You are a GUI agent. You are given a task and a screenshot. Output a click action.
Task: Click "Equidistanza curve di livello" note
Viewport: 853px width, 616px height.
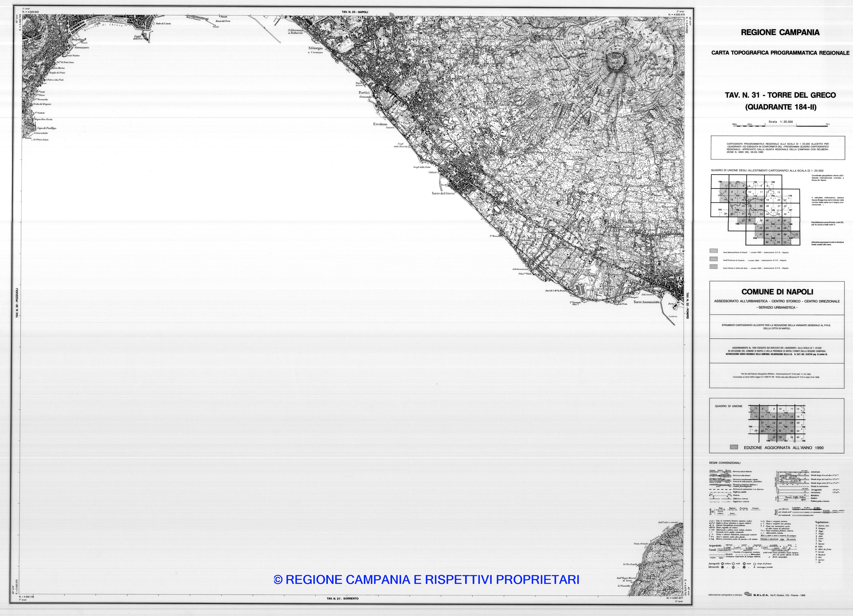(828, 224)
